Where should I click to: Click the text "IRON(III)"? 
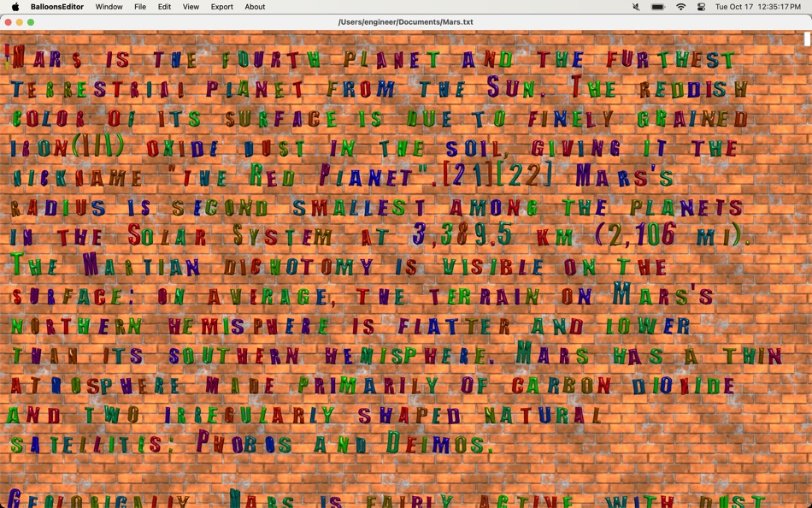68,147
